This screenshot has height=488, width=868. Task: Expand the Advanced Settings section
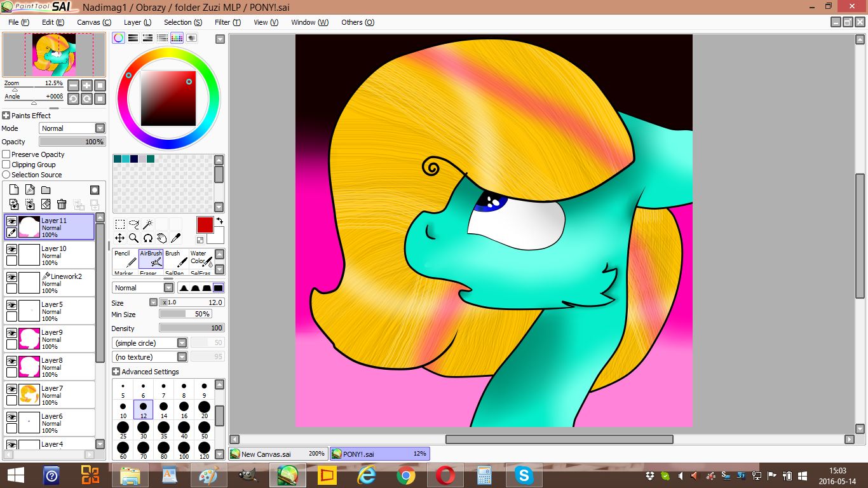(x=116, y=372)
